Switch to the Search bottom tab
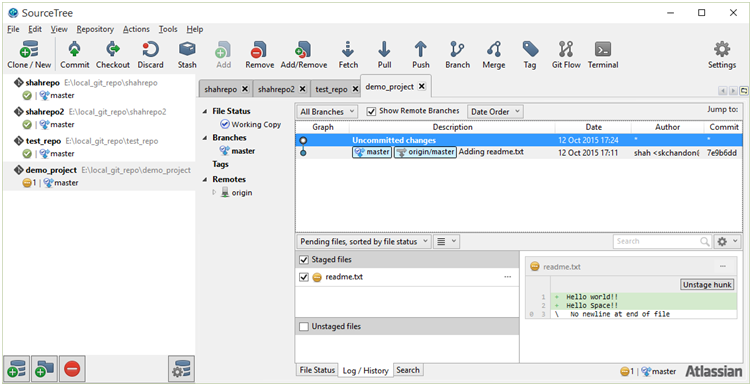The image size is (752, 386). 408,370
